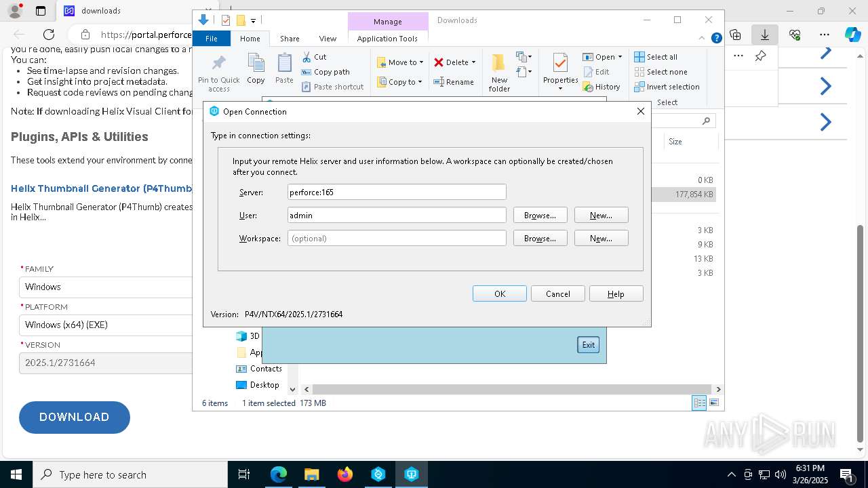Open downloads panel more options dots
The height and width of the screenshot is (488, 868).
point(738,56)
